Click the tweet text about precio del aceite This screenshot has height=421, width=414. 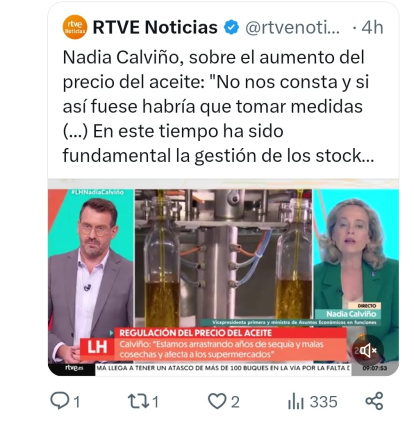218,107
